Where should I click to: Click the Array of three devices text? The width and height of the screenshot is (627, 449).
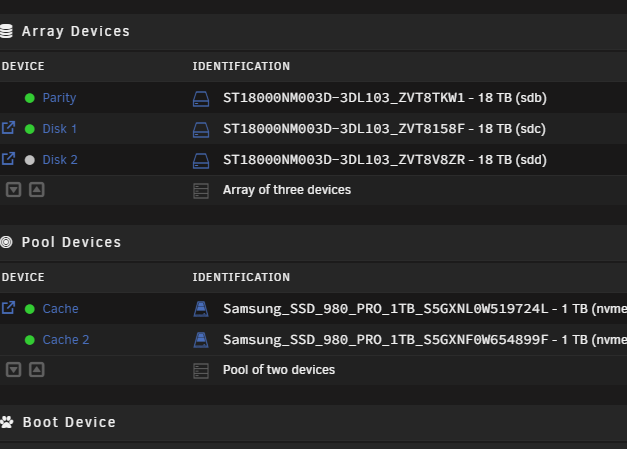pos(287,190)
